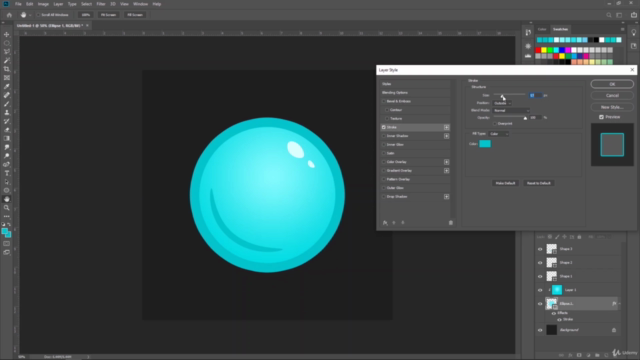Click the Fit Screen button
This screenshot has height=360, width=640.
[108, 15]
